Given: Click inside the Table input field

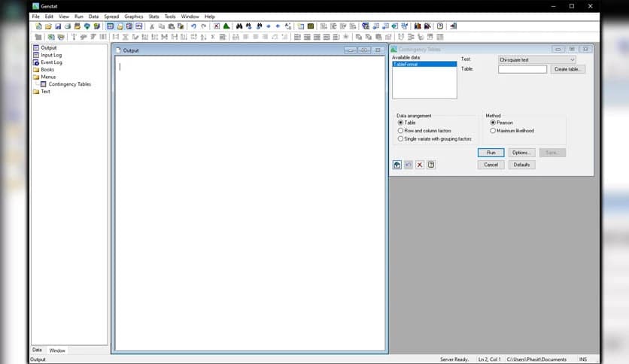Looking at the screenshot, I should [x=522, y=69].
